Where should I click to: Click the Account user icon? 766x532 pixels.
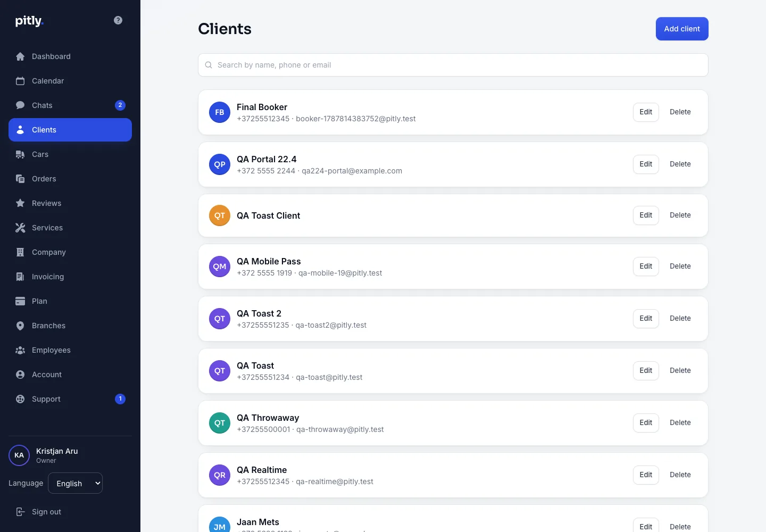coord(20,375)
